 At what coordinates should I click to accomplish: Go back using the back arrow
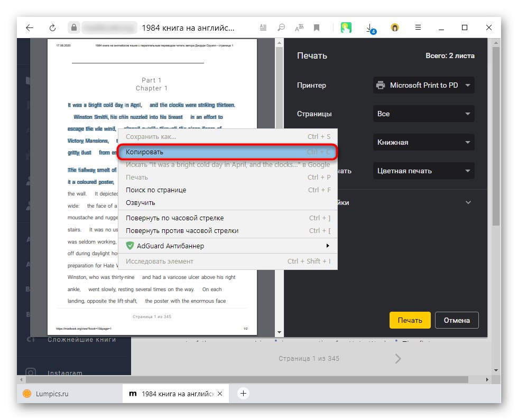tap(30, 27)
